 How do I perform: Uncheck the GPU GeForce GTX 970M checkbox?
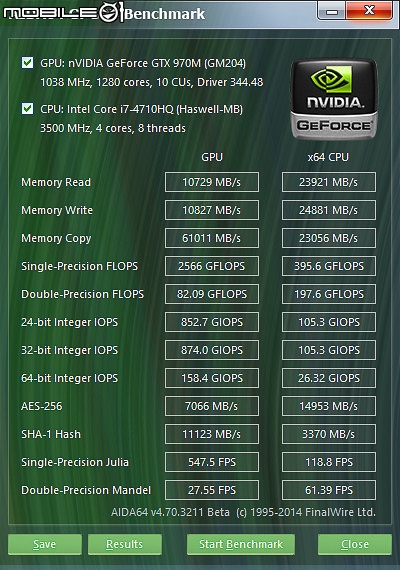tap(27, 63)
